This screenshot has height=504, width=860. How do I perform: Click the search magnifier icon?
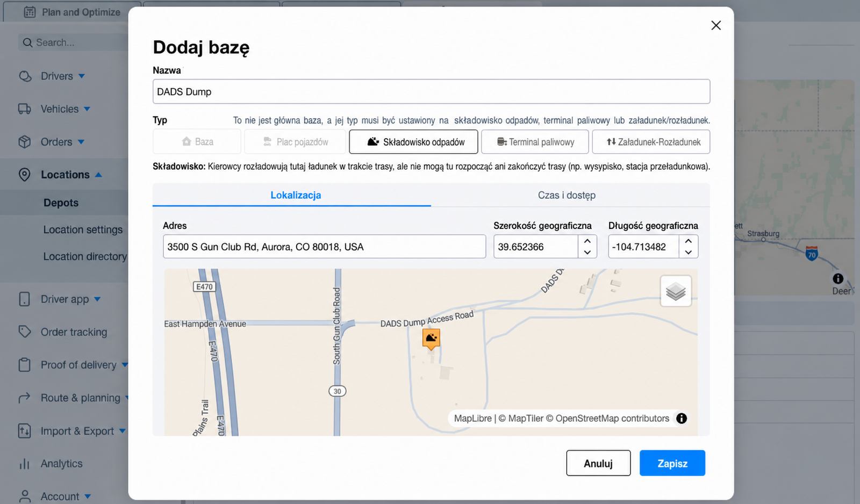point(28,42)
